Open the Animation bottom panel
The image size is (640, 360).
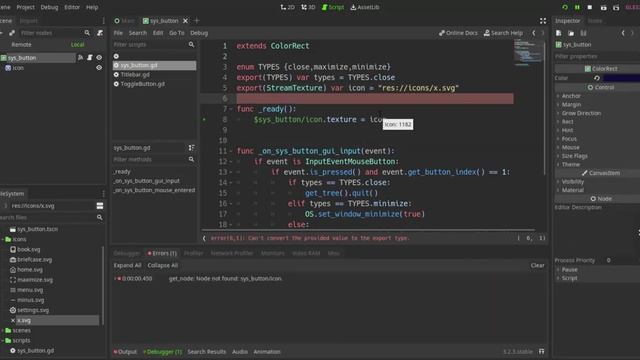pyautogui.click(x=267, y=351)
